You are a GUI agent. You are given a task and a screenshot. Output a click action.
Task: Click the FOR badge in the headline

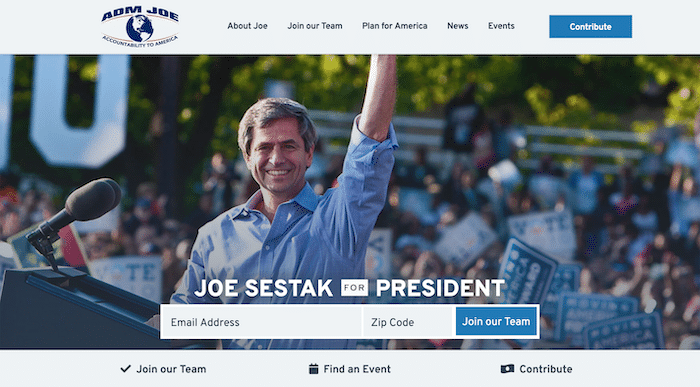[x=354, y=288]
